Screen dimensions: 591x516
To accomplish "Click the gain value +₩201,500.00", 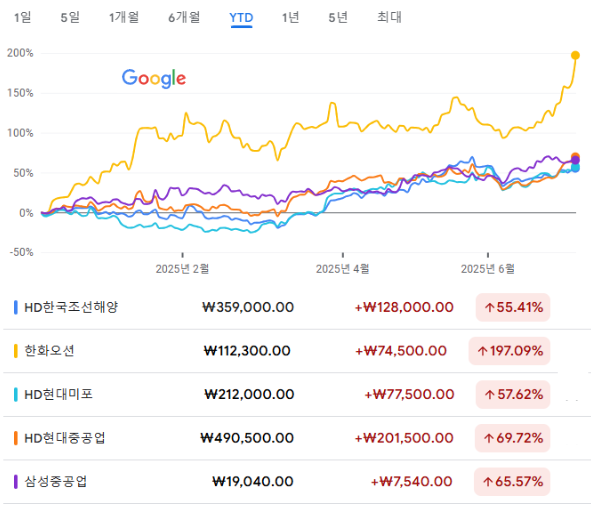I will pos(404,438).
